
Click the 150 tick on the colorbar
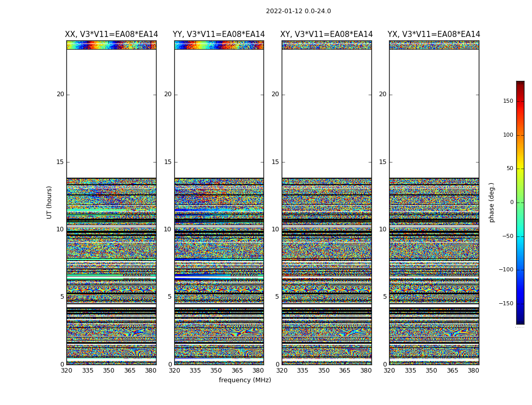(x=508, y=101)
